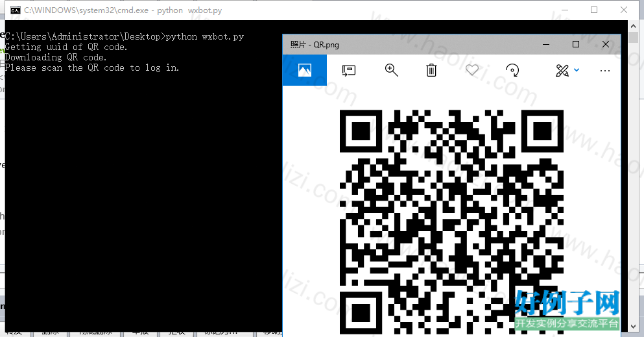Open the Edit & Create tool icon
Image resolution: width=644 pixels, height=337 pixels.
point(562,70)
